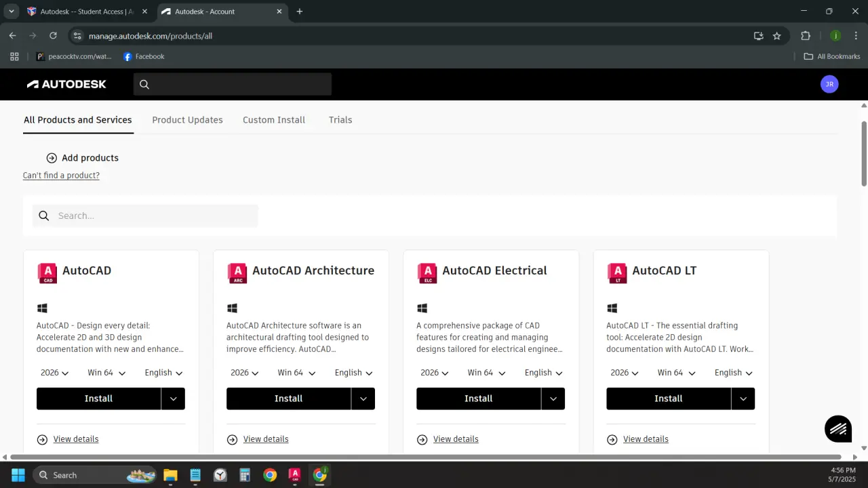Click the AutoCAD Electrical product icon

(x=427, y=273)
